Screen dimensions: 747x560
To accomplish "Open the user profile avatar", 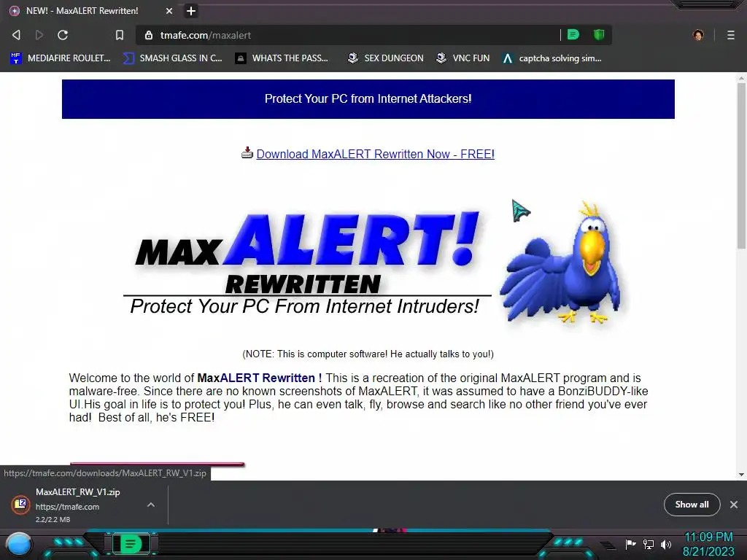I will 698,35.
